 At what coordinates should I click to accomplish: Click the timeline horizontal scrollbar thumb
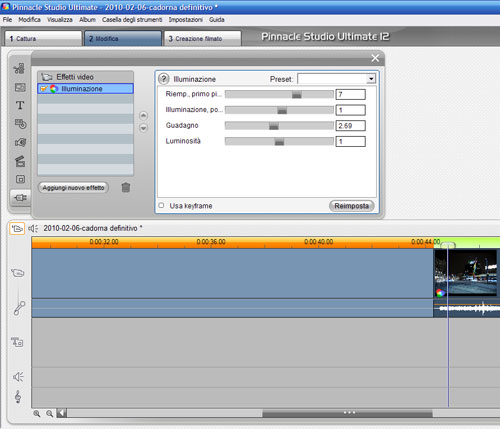pyautogui.click(x=348, y=413)
